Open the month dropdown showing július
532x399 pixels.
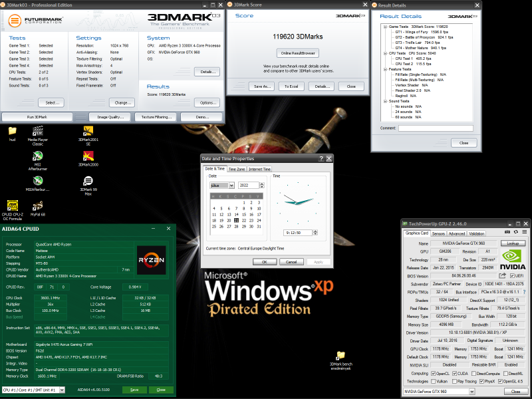coord(222,186)
